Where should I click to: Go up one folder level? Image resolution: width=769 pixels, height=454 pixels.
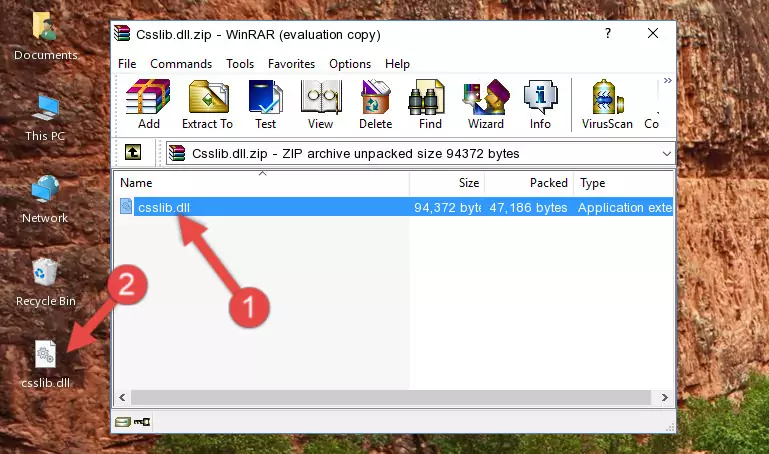coord(133,152)
